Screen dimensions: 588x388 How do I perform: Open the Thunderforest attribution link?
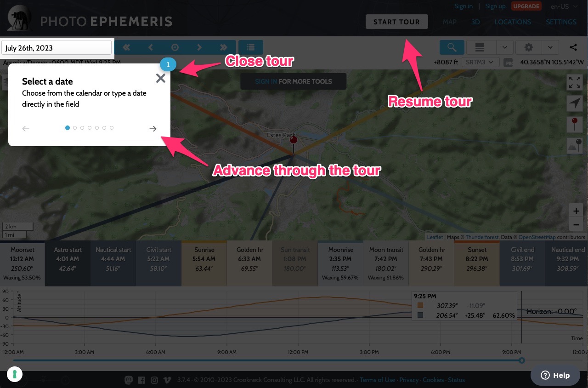(482, 237)
